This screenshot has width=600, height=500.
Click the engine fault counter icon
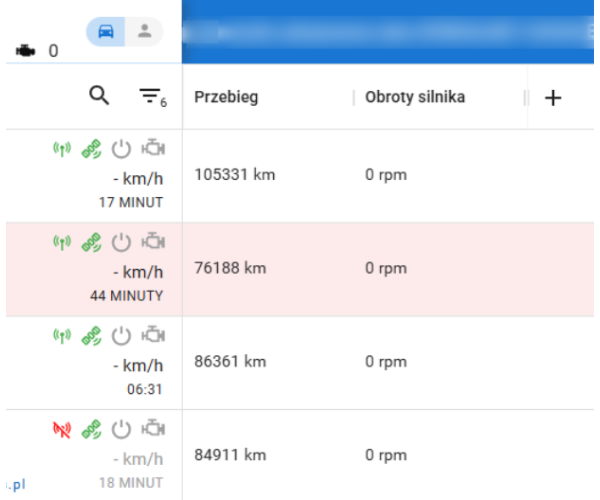tap(25, 50)
